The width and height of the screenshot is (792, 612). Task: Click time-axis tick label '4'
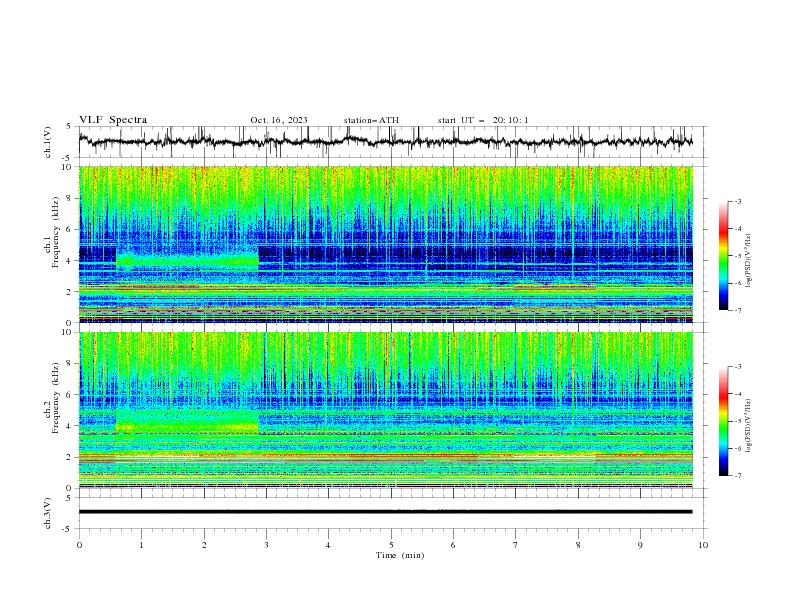click(x=328, y=545)
